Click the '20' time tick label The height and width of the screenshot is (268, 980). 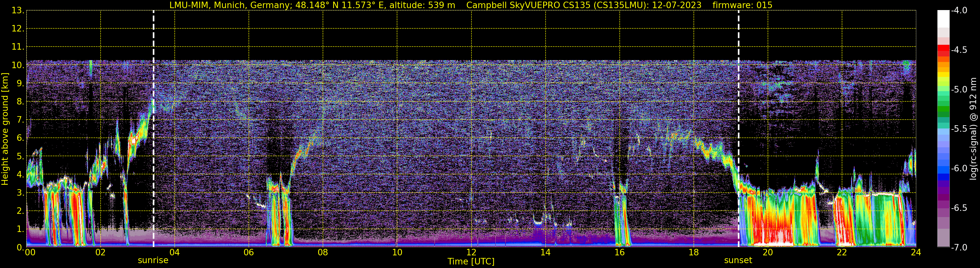tap(768, 252)
